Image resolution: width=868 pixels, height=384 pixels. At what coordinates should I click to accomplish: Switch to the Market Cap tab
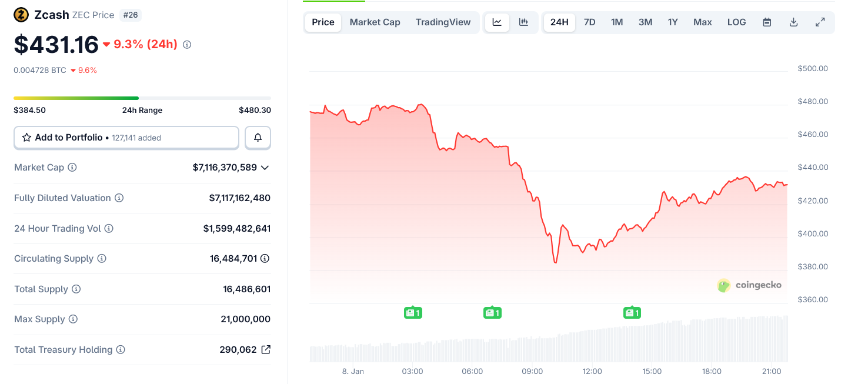click(375, 22)
